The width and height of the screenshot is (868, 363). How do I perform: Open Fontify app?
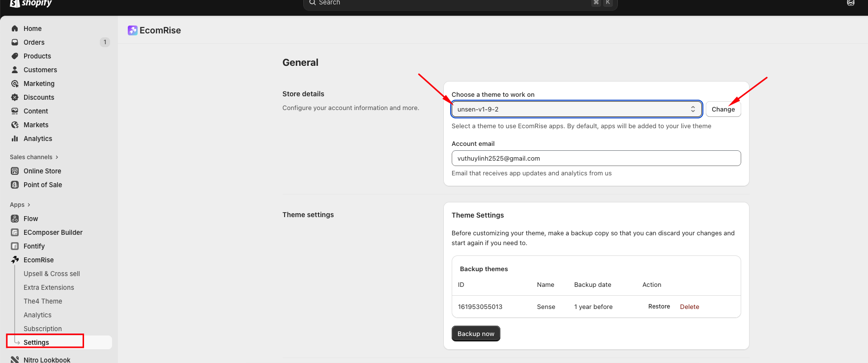pos(34,246)
